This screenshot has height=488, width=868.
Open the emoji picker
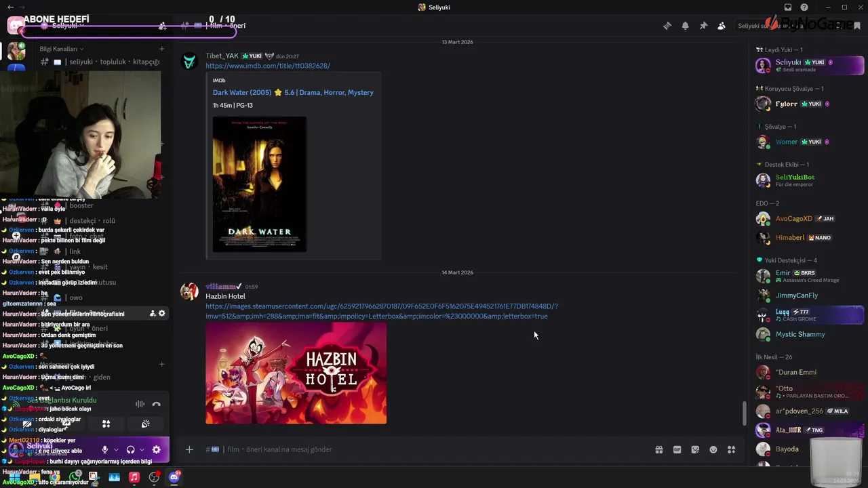coord(713,449)
